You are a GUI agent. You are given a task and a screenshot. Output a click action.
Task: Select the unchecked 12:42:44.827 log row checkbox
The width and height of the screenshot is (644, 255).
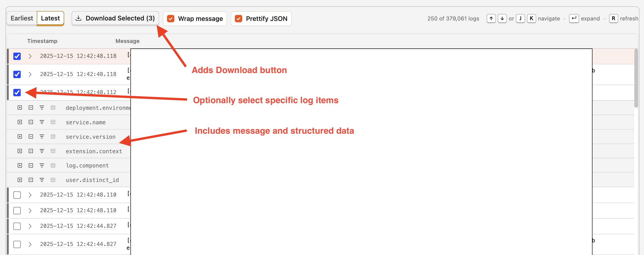[17, 226]
